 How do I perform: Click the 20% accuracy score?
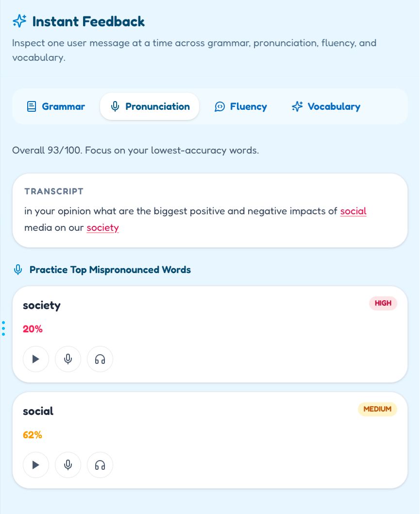[x=33, y=329]
